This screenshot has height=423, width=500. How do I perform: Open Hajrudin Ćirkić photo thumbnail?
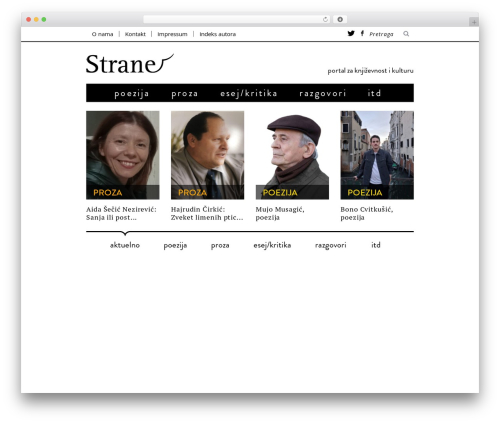pos(207,155)
